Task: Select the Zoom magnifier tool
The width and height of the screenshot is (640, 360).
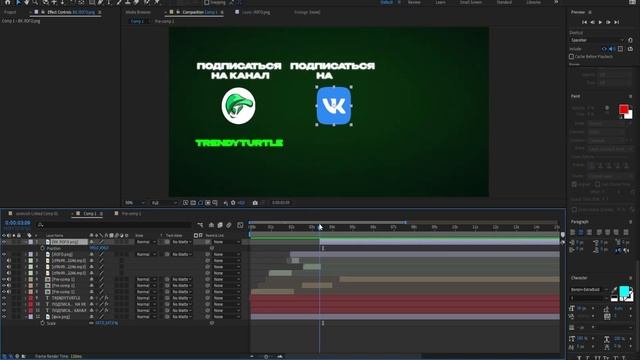Action: click(x=35, y=2)
